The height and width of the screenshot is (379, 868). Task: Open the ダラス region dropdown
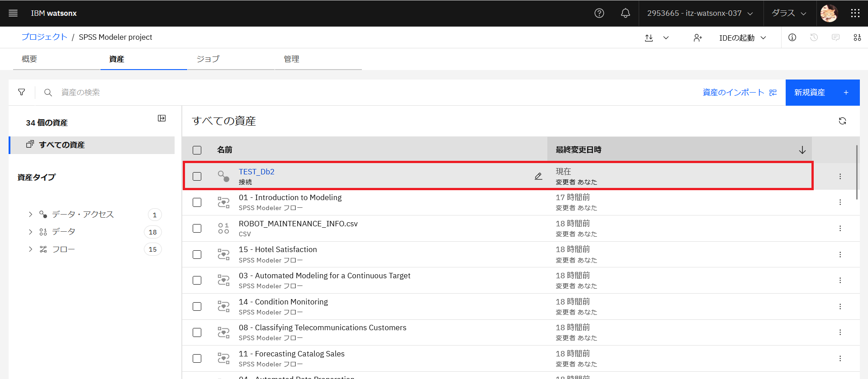(789, 13)
